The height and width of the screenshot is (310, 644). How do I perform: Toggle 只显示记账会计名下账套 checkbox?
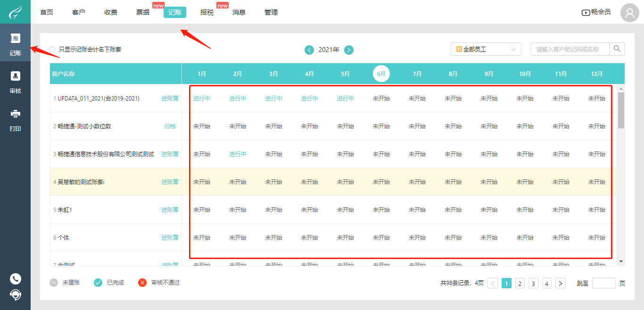52,50
